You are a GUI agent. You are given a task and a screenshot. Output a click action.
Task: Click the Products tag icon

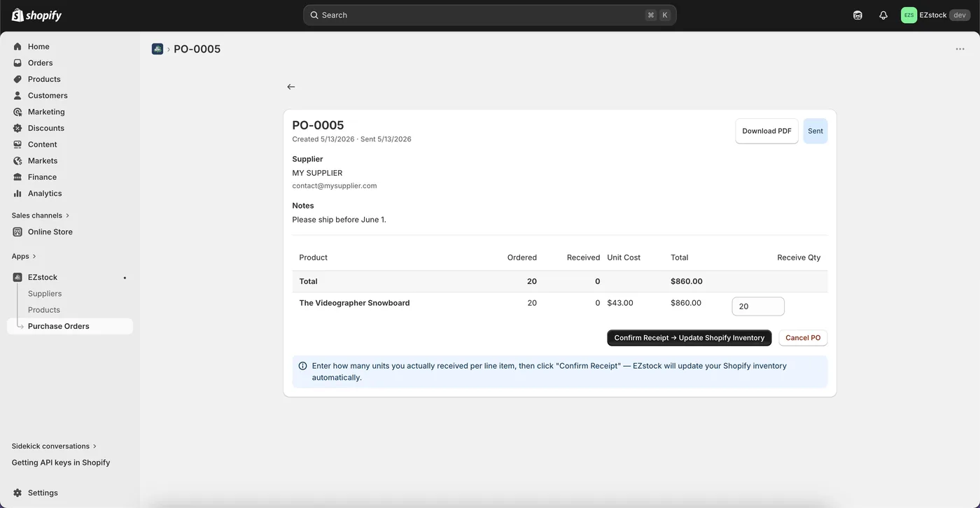click(17, 79)
